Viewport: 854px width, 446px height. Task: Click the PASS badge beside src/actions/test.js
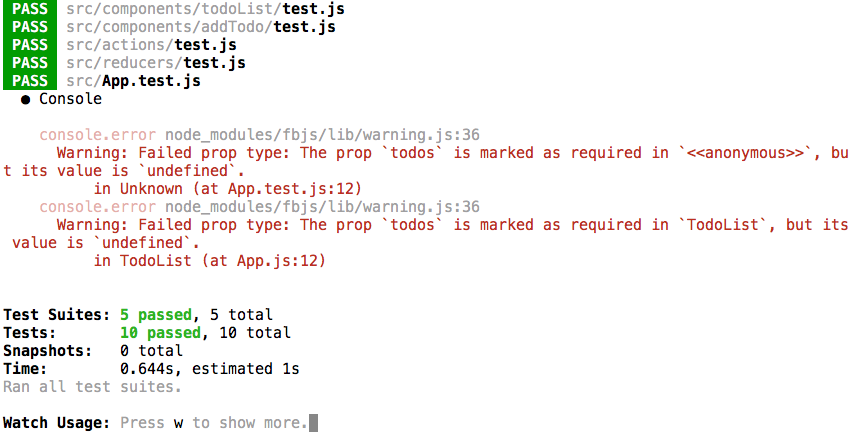click(31, 44)
